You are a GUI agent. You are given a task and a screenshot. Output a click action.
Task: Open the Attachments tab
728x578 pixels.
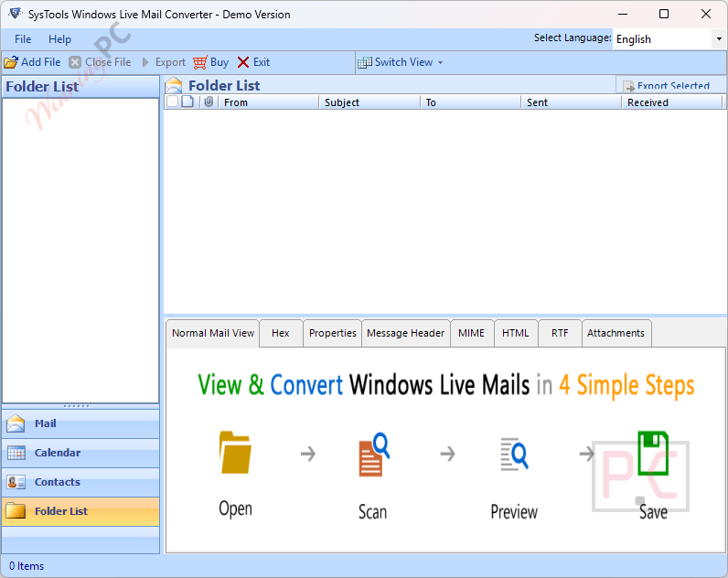[x=616, y=333]
